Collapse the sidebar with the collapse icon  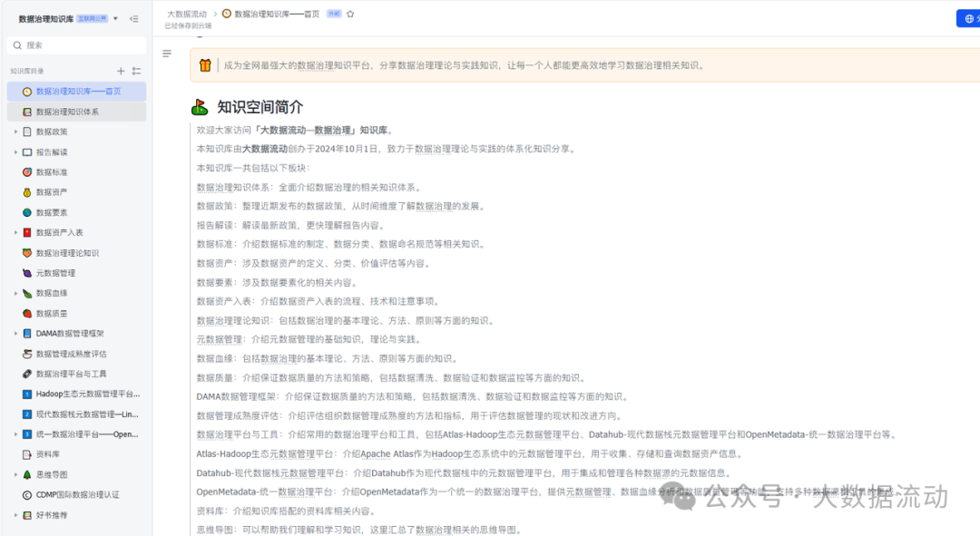[x=134, y=17]
